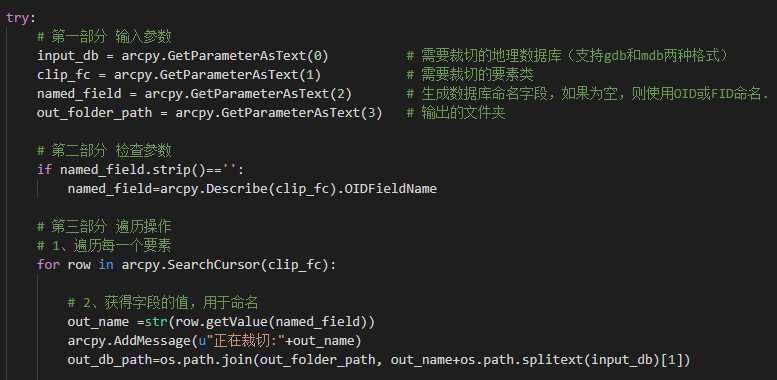This screenshot has width=777, height=380.
Task: Click the if named_field.strip() condition
Action: [x=140, y=170]
